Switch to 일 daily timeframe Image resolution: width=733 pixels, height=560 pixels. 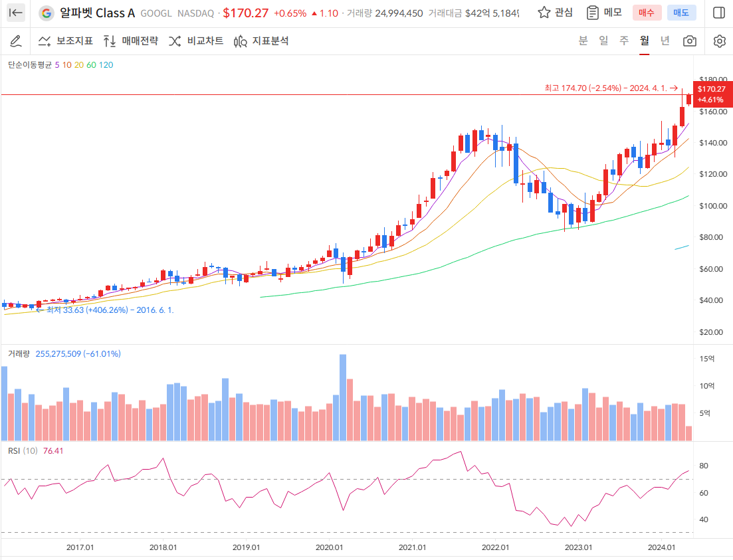pos(603,41)
